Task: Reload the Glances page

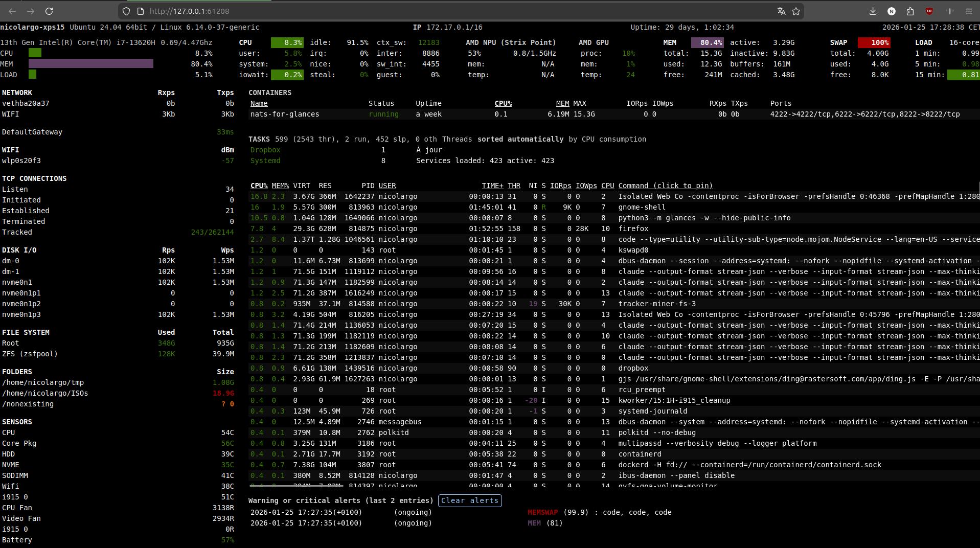Action: point(49,11)
